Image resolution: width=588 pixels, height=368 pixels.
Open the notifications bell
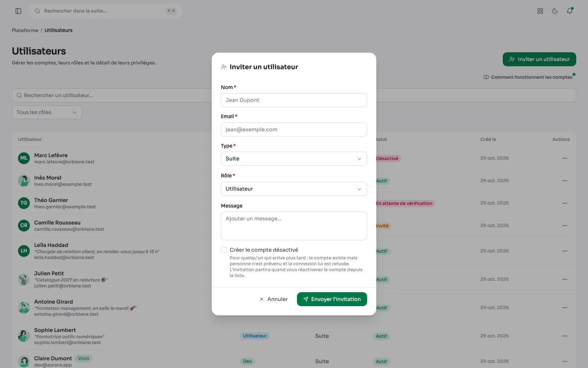click(570, 11)
